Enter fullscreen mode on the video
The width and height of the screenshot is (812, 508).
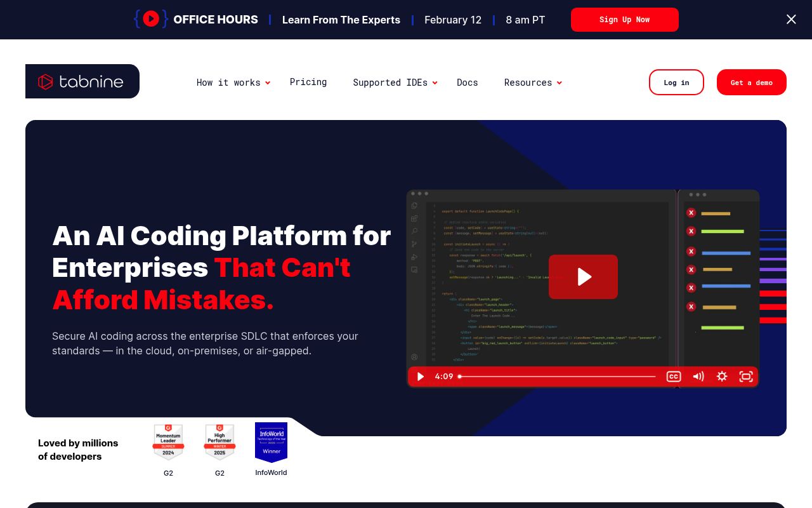click(x=746, y=377)
